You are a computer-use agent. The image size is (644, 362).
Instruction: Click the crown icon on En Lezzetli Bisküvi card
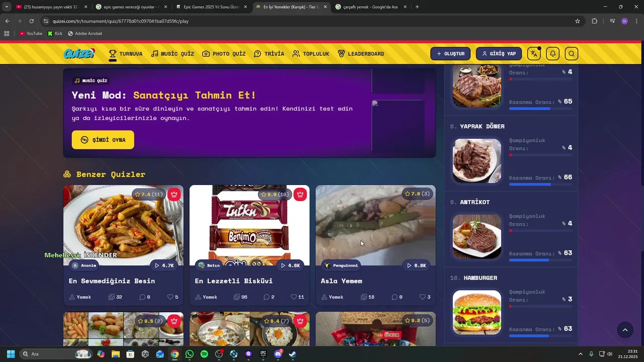click(300, 194)
